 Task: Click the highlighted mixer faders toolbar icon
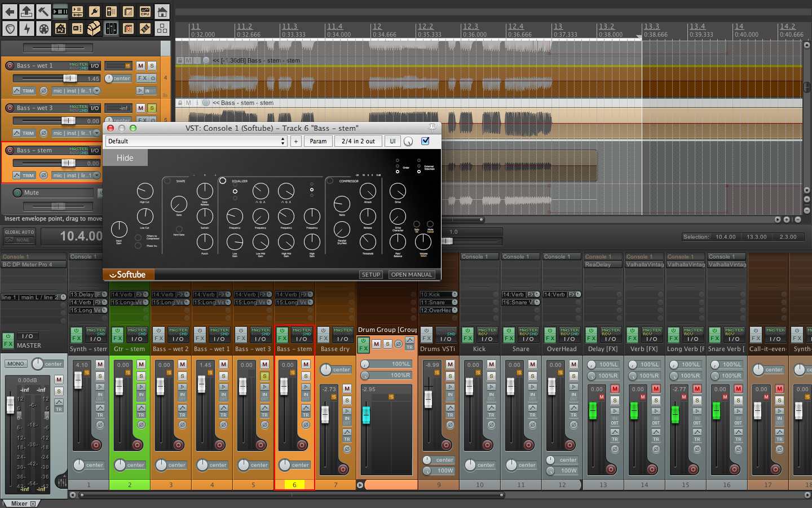[111, 28]
